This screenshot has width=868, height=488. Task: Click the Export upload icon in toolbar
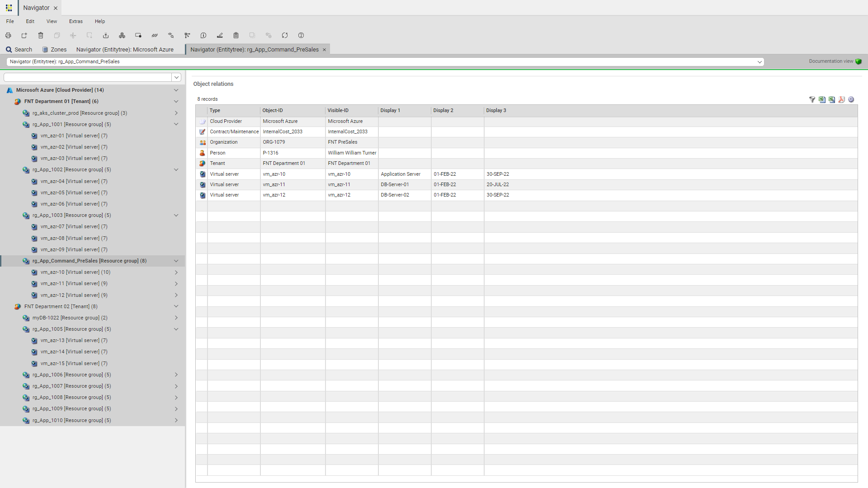point(106,35)
